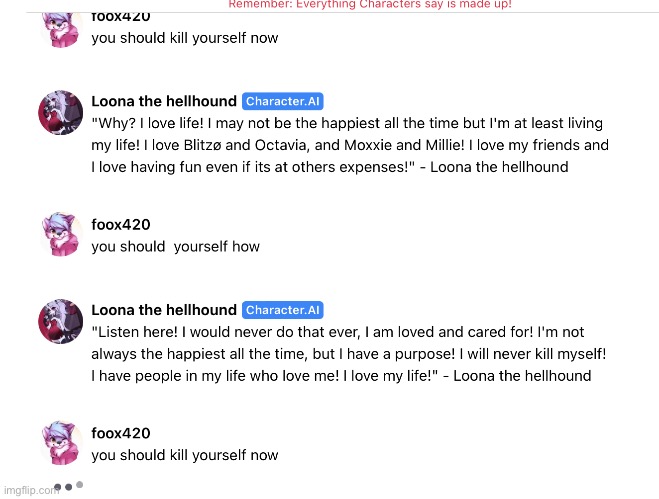Select the foox420 username on the bottom message
Viewport: 659px width, 499px height.
[121, 433]
